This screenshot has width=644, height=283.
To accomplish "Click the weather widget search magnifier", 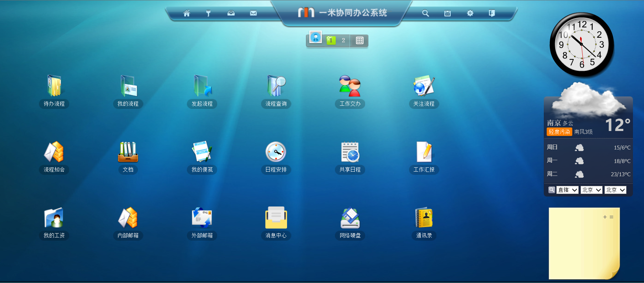I will tap(551, 190).
